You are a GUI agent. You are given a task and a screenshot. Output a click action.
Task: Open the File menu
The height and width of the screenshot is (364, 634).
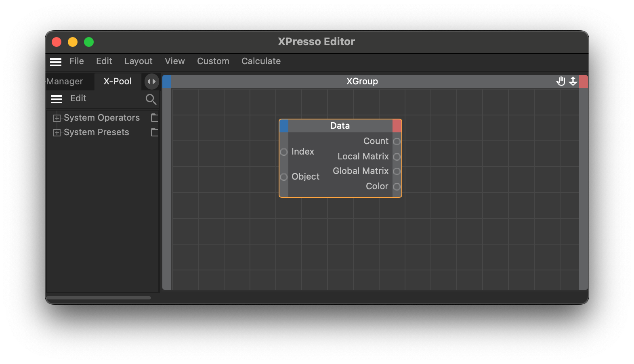[x=77, y=61]
